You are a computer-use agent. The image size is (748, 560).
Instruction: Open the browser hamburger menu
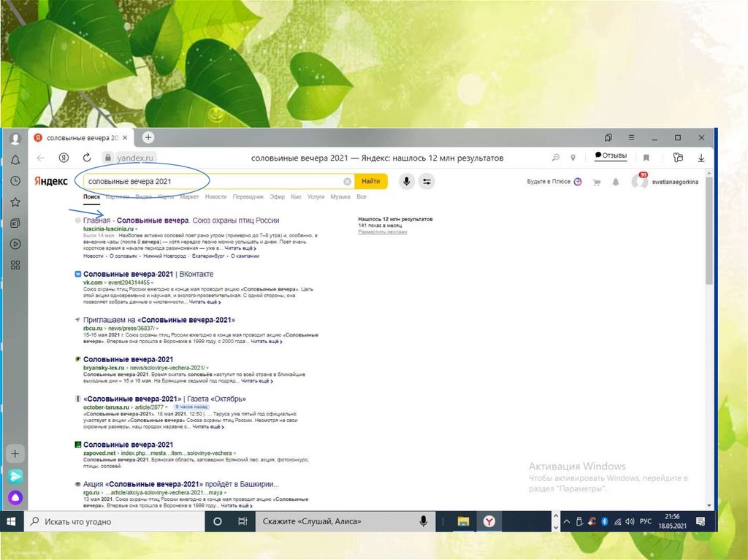[x=631, y=137]
